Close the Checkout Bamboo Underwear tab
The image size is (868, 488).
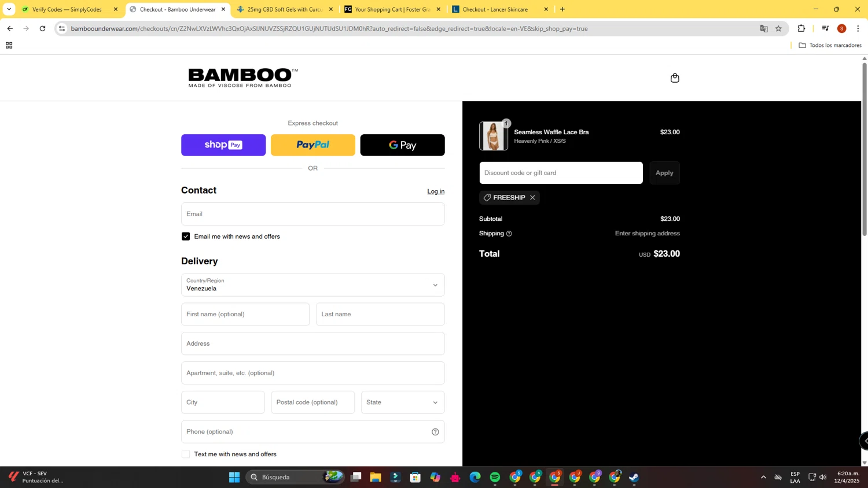[x=223, y=9]
